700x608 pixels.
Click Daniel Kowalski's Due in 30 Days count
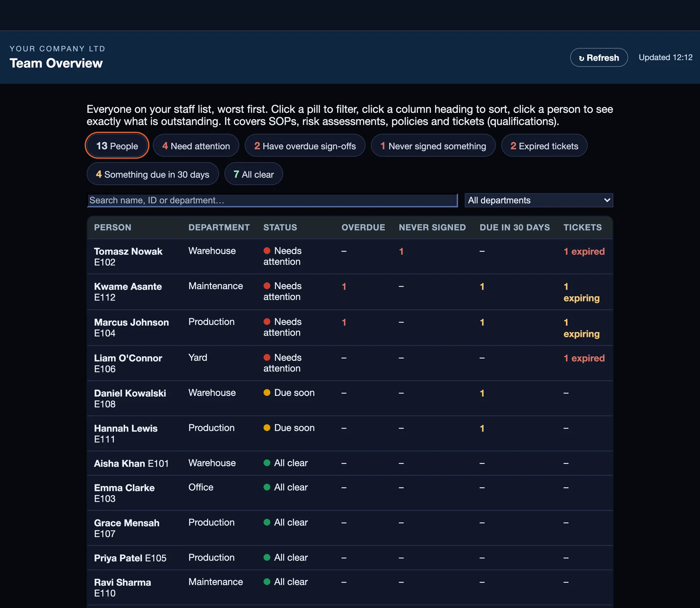point(482,393)
